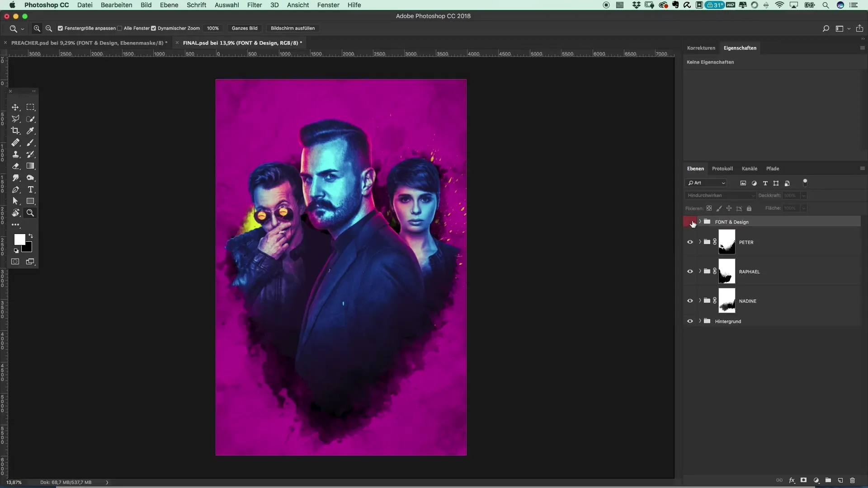The height and width of the screenshot is (488, 868).
Task: Create a new group folder
Action: 828,481
